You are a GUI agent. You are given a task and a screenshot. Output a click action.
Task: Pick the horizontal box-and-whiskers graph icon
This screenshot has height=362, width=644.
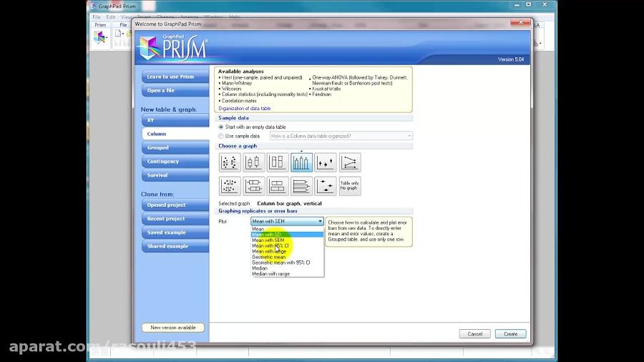coord(253,186)
